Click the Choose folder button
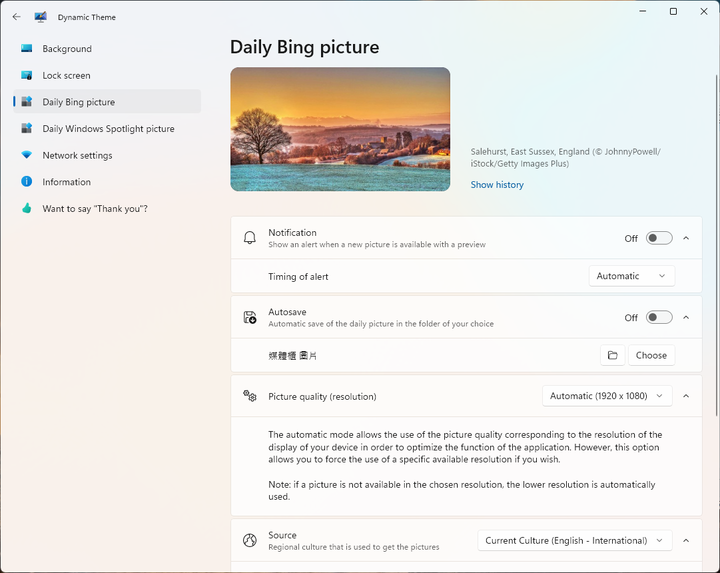The width and height of the screenshot is (720, 573). click(651, 355)
